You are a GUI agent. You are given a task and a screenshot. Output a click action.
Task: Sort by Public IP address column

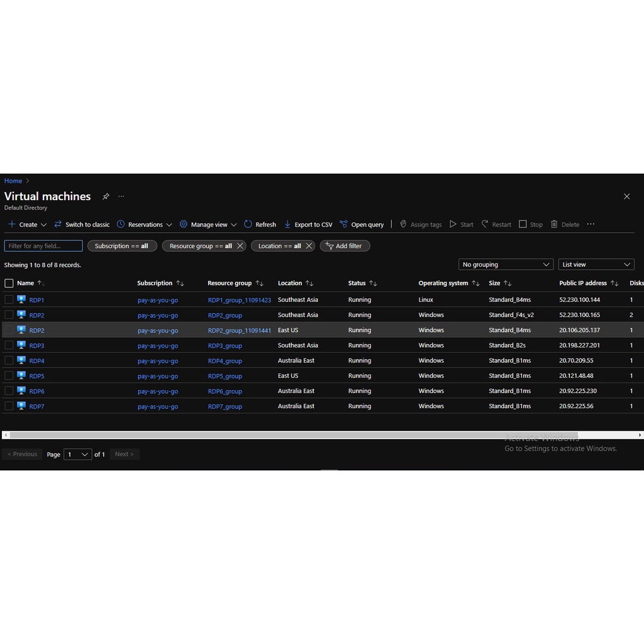pyautogui.click(x=614, y=284)
